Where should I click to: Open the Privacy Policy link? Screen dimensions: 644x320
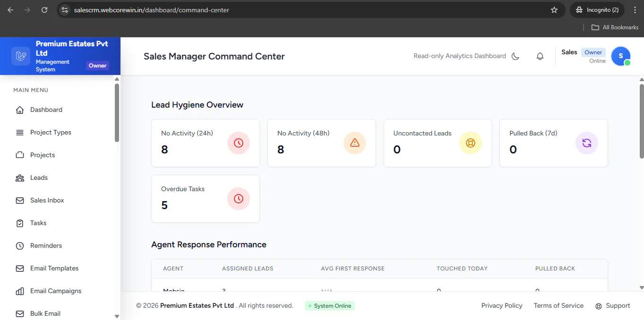pos(502,306)
